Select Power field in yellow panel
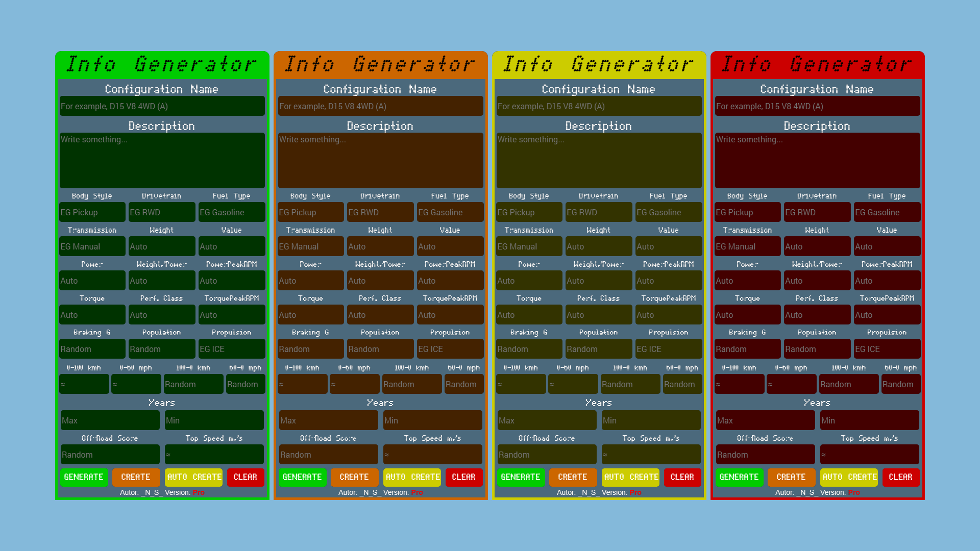This screenshot has width=980, height=551. [529, 281]
